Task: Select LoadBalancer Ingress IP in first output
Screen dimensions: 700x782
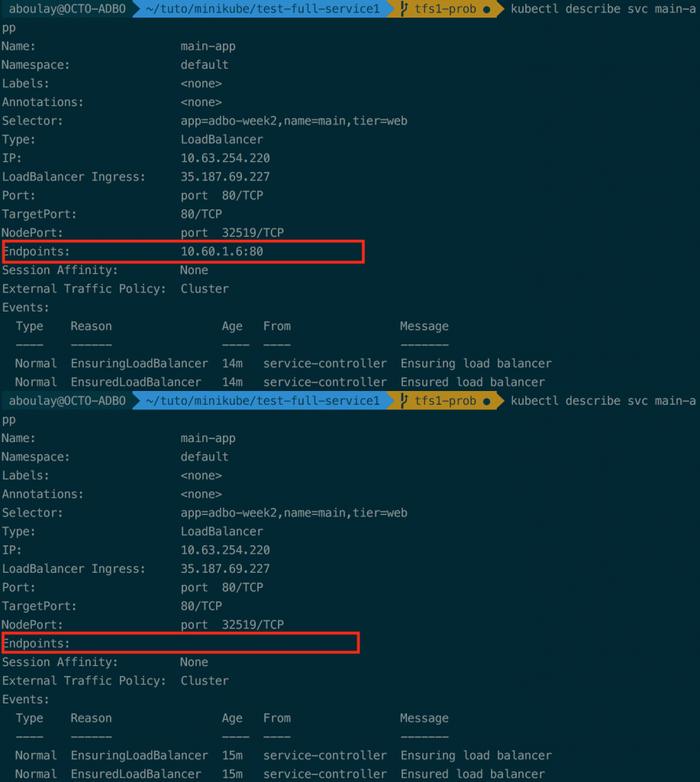Action: (225, 177)
